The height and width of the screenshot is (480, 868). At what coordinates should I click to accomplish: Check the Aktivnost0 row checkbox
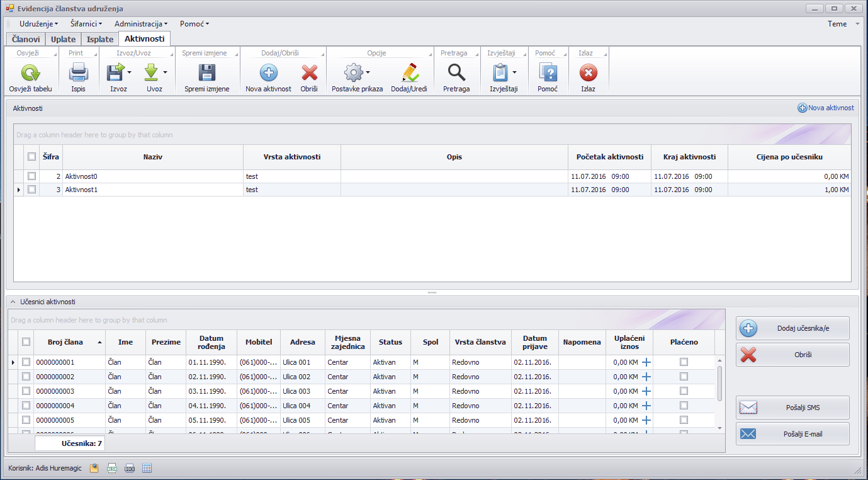[31, 176]
